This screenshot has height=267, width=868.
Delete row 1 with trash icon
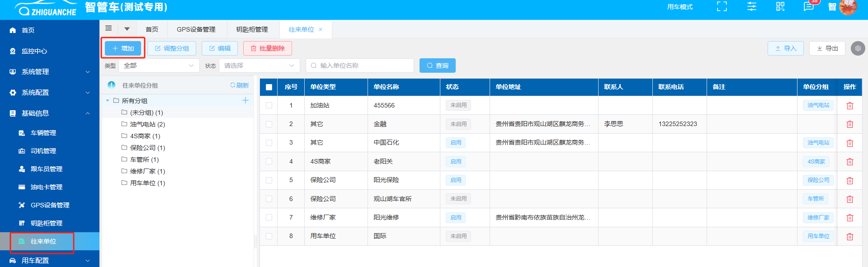click(849, 106)
